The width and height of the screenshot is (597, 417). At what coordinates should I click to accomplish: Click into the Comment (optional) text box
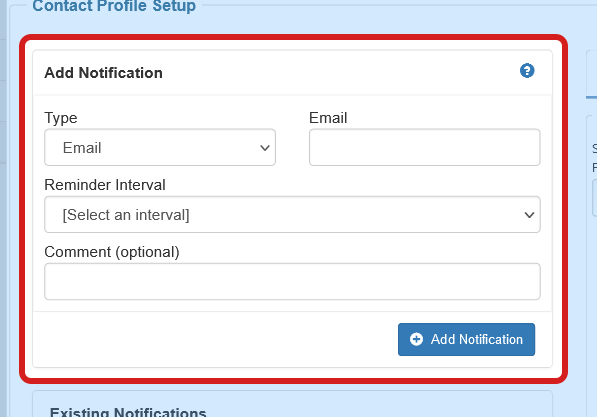[x=292, y=281]
